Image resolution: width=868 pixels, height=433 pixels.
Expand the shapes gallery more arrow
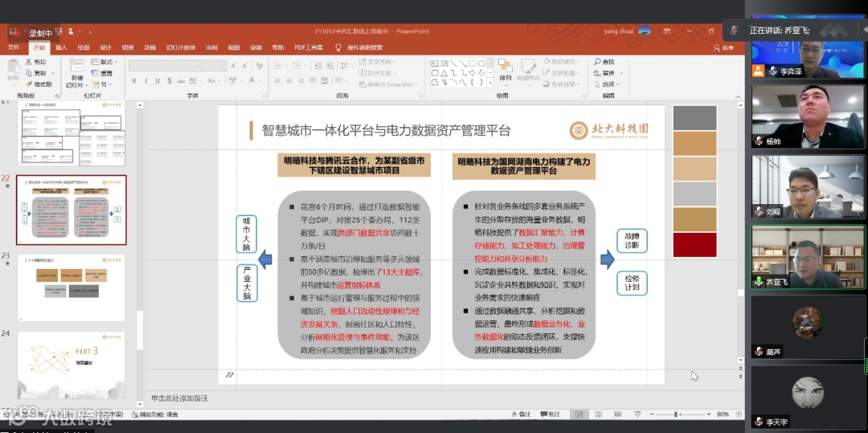click(490, 83)
